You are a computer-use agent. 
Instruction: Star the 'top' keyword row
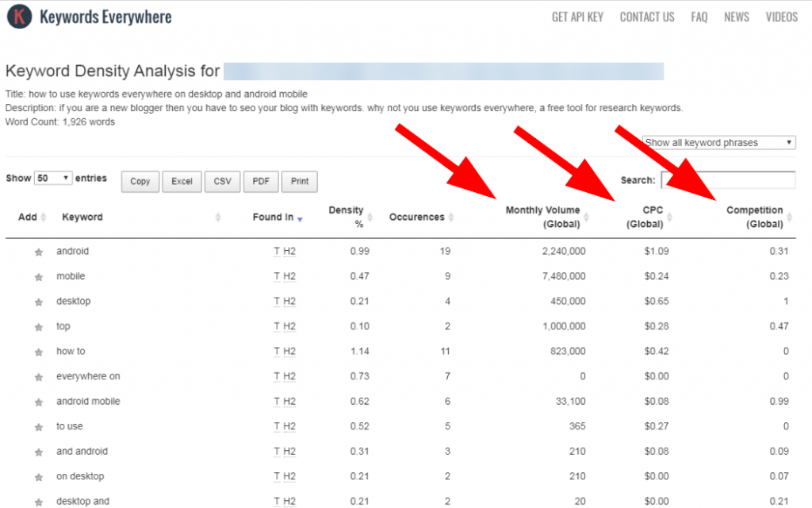tap(39, 327)
